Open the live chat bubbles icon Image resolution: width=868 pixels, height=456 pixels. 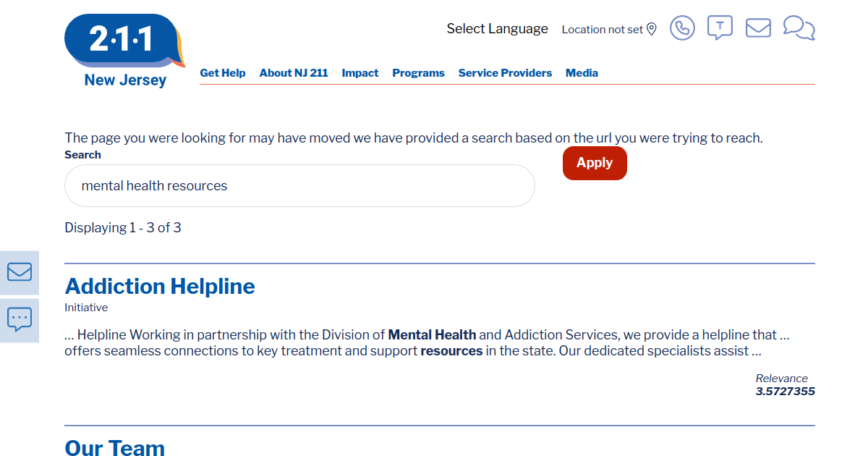point(799,28)
